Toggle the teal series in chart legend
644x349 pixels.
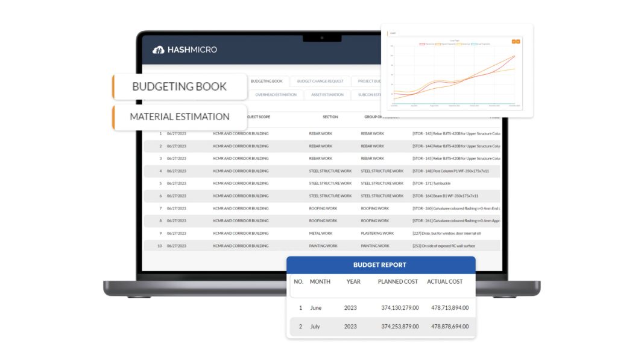click(x=481, y=44)
